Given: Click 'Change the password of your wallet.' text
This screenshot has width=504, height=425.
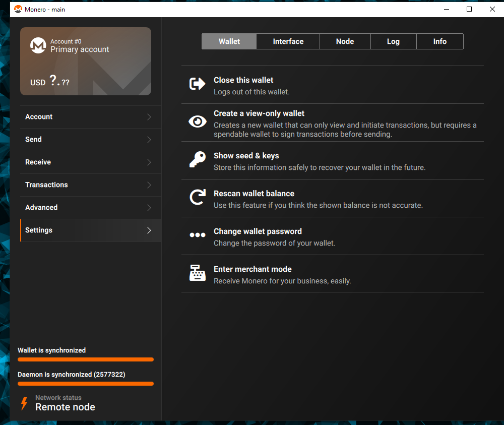Looking at the screenshot, I should (275, 244).
